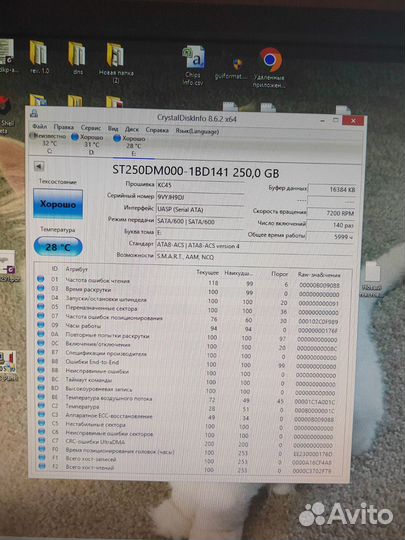This screenshot has height=540, width=405.
Task: Click the Текущее column header
Action: tap(207, 272)
